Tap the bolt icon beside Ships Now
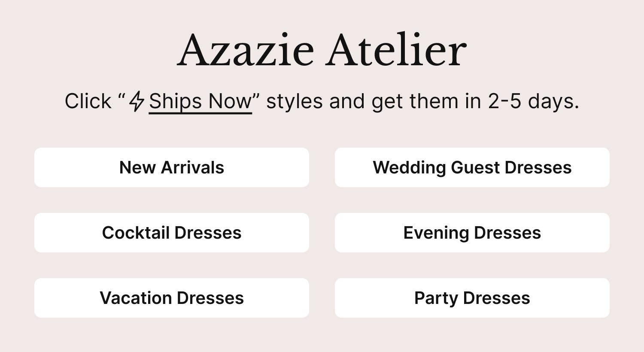644x352 pixels. point(137,101)
